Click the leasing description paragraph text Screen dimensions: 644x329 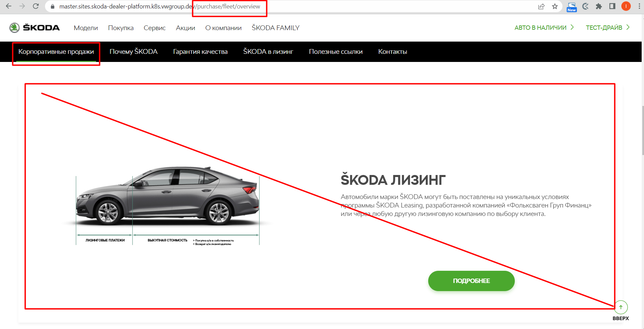click(466, 205)
